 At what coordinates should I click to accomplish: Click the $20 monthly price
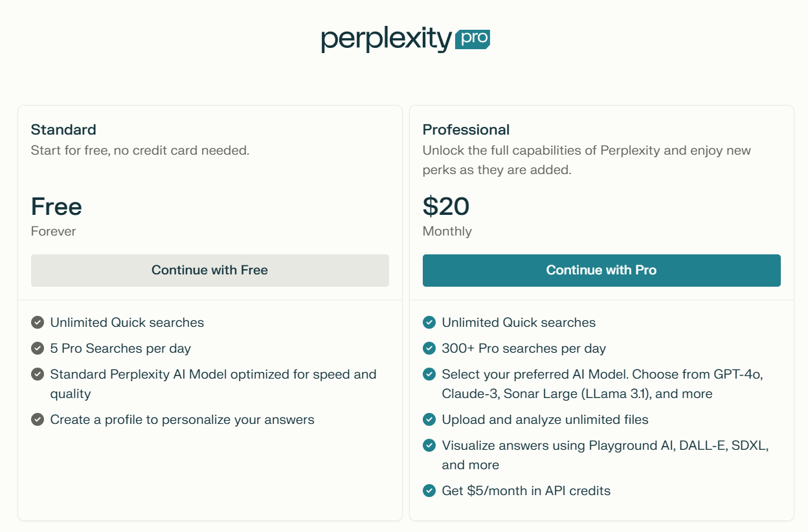(446, 206)
